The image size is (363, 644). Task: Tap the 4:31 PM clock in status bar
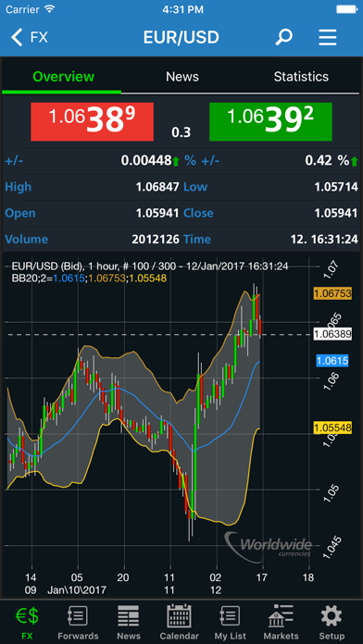[x=182, y=9]
